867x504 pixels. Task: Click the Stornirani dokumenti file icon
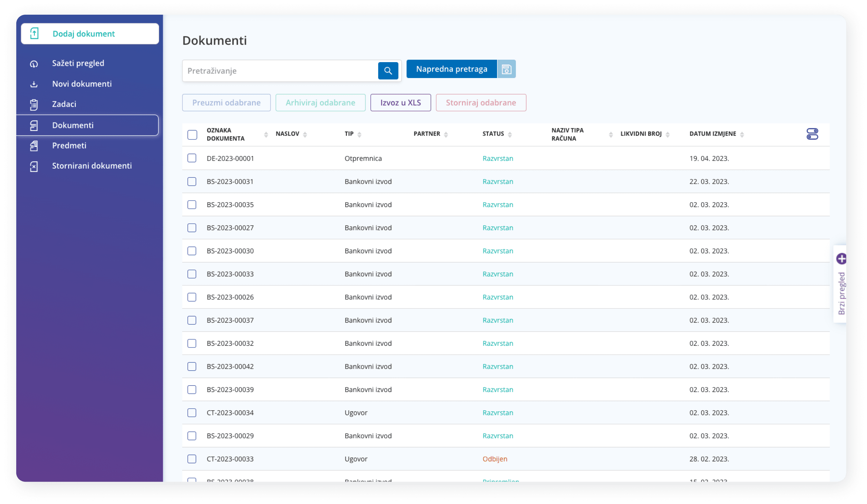coord(34,166)
